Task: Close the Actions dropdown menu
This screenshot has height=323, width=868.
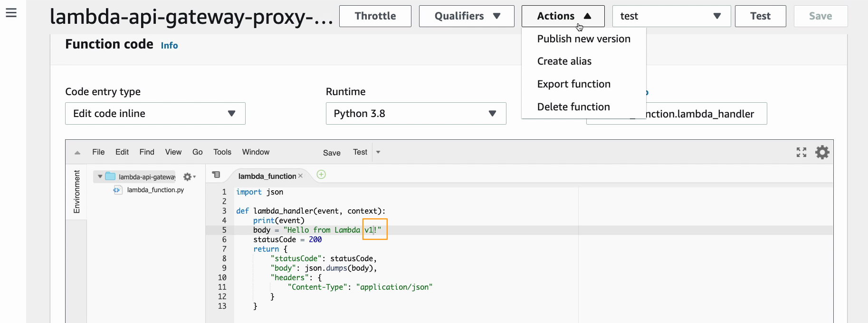Action: (563, 16)
